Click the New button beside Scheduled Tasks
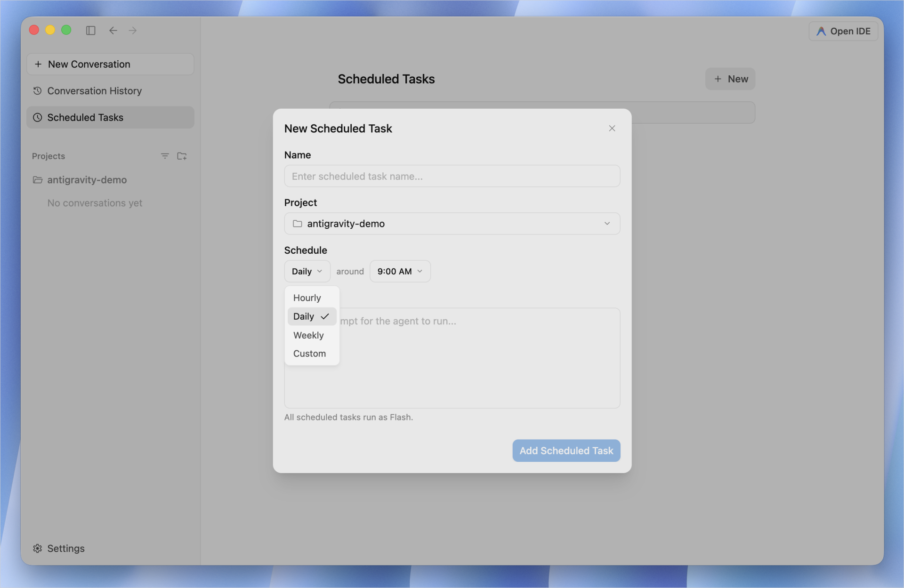Image resolution: width=904 pixels, height=588 pixels. (730, 79)
